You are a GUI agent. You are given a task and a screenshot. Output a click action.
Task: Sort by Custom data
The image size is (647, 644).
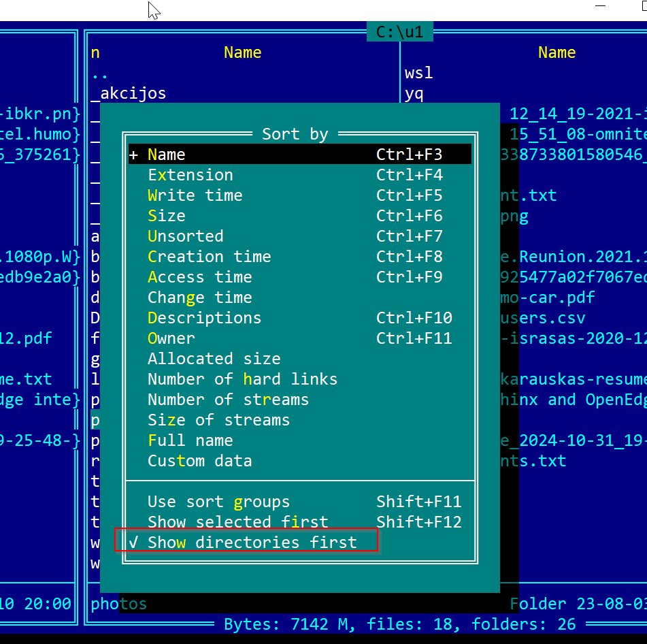pos(199,461)
